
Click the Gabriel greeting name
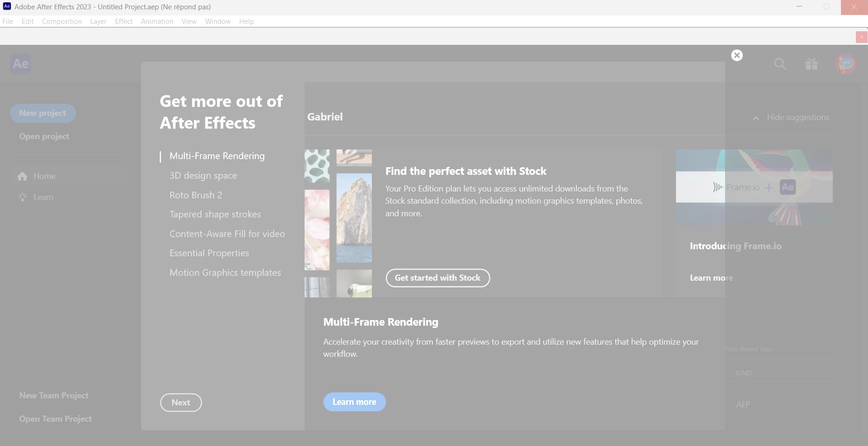coord(325,117)
